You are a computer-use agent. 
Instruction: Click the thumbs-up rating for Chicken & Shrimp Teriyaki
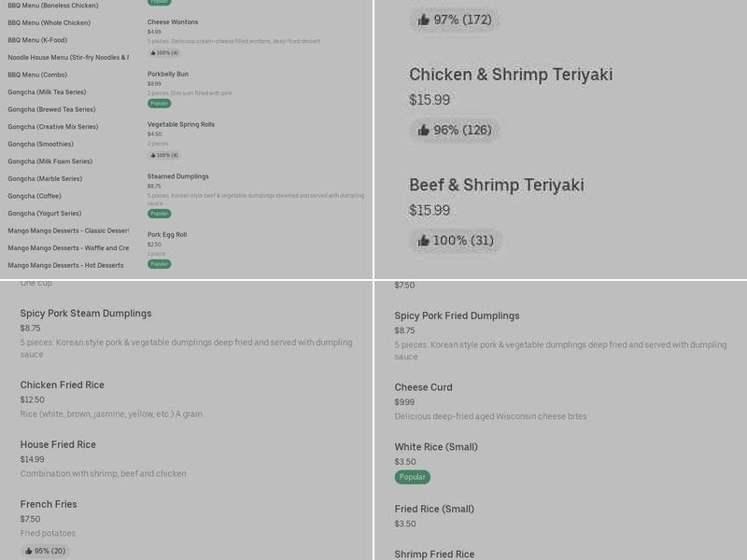(454, 130)
